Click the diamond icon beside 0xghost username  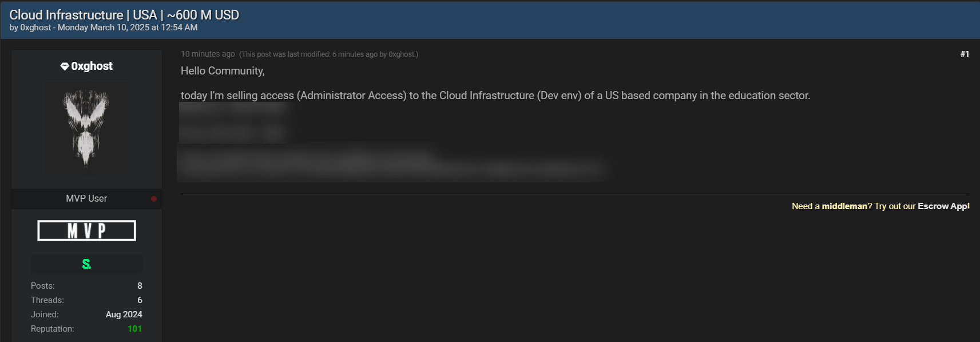click(x=65, y=66)
